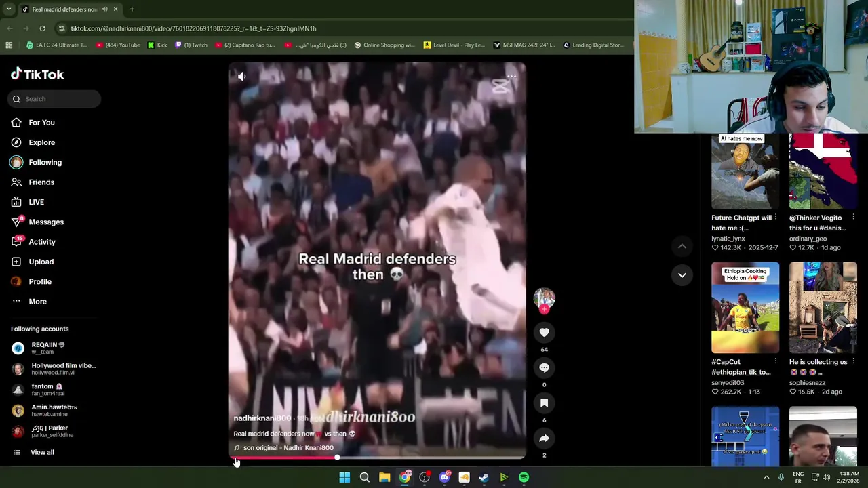Open the apps grid in bookmarks bar
The height and width of the screenshot is (488, 868).
[x=9, y=45]
